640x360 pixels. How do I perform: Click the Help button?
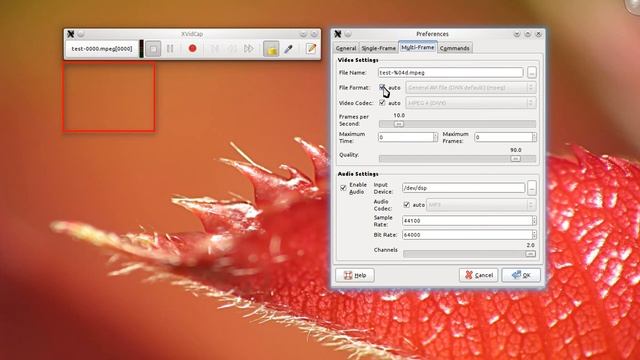[355, 275]
